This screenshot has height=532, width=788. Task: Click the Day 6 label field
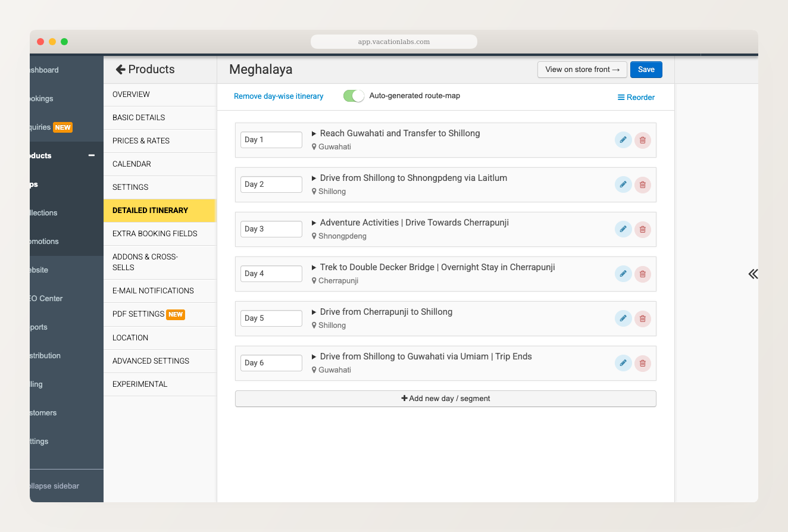[271, 363]
